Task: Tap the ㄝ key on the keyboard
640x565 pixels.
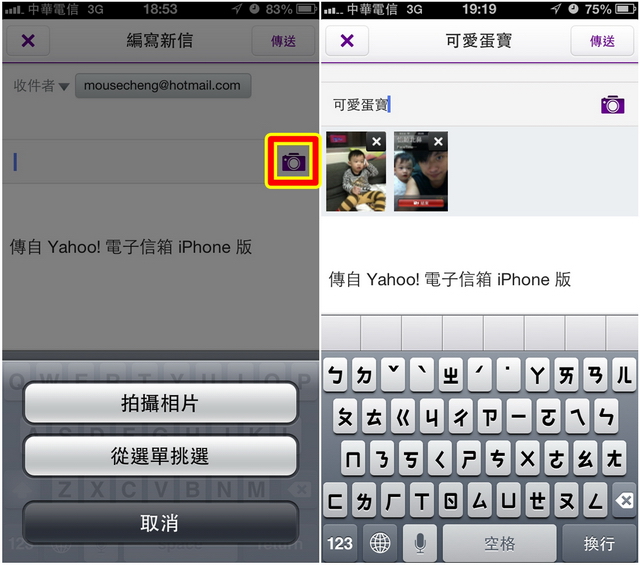Action: (538, 500)
